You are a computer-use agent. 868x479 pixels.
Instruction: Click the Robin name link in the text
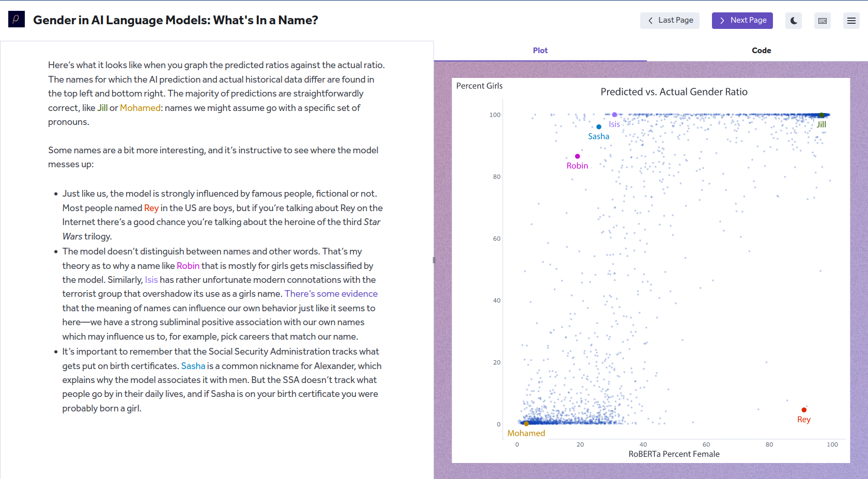pyautogui.click(x=188, y=266)
